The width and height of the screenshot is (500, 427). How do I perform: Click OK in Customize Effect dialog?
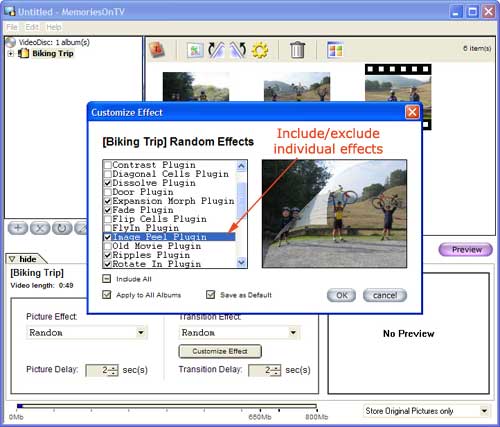click(342, 295)
